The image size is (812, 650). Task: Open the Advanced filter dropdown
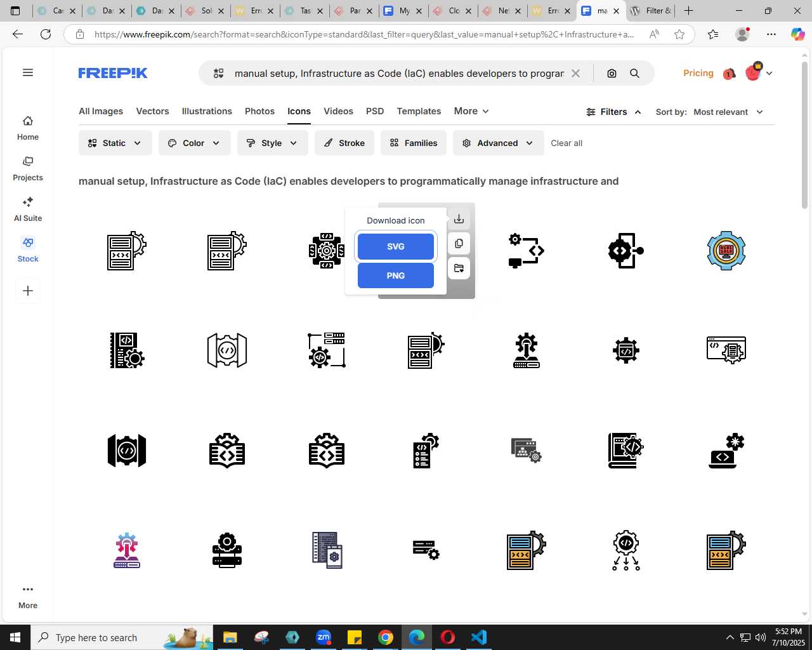coord(498,143)
